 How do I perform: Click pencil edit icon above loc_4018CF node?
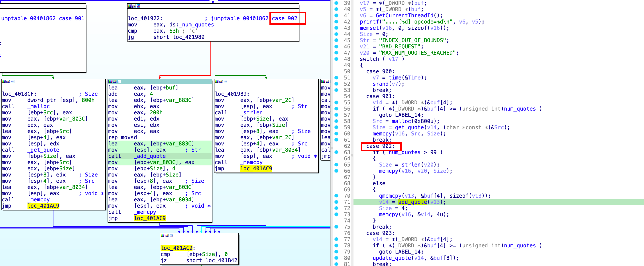(x=8, y=81)
